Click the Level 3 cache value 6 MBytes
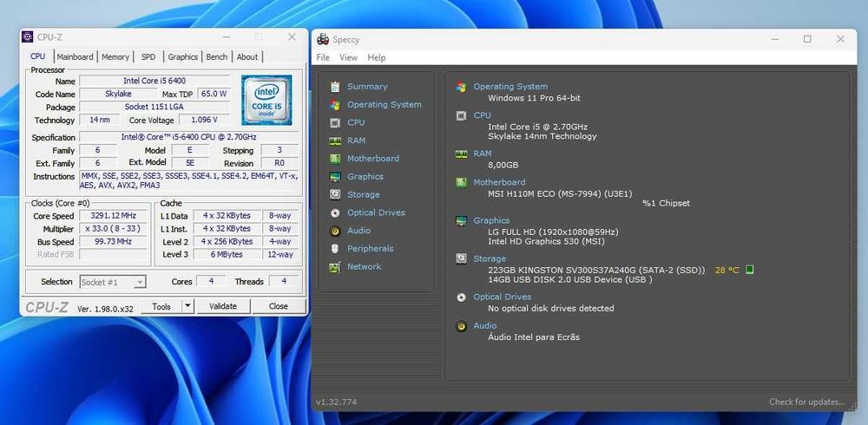The height and width of the screenshot is (425, 868). [x=227, y=254]
